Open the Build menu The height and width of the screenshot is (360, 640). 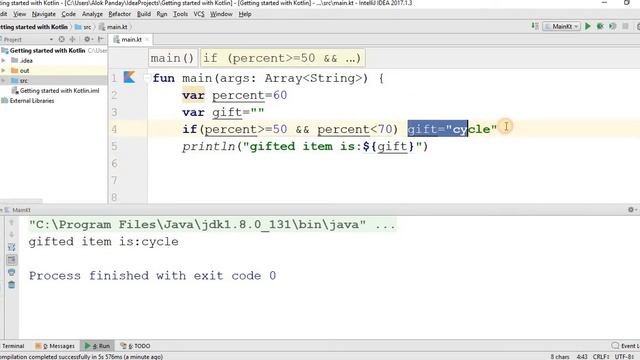pyautogui.click(x=144, y=14)
